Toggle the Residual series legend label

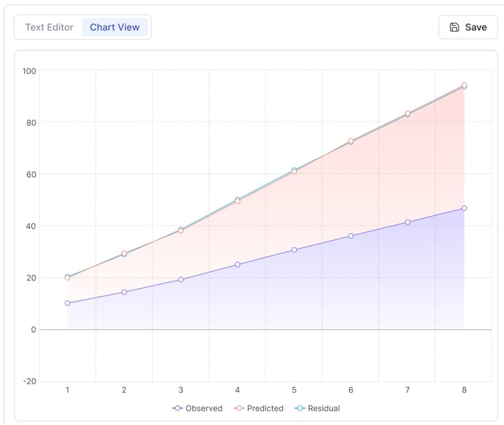(x=324, y=408)
